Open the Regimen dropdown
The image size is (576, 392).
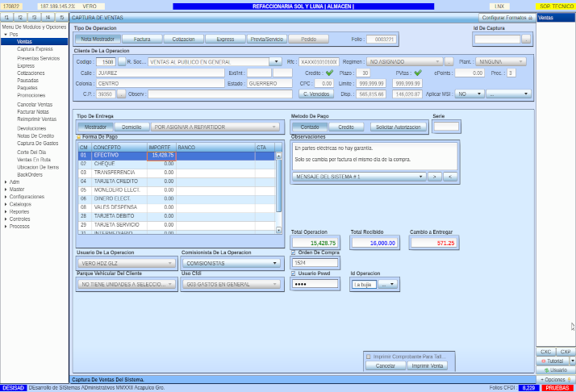tap(404, 62)
